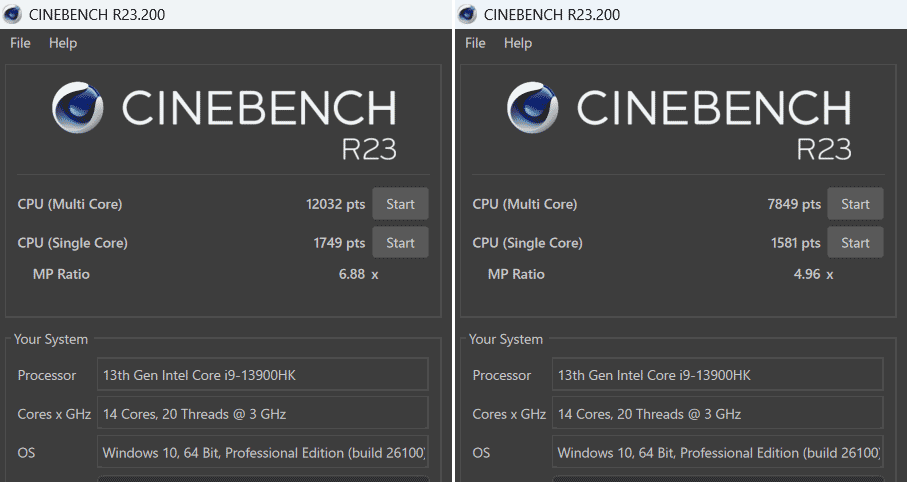Click CPU (Multi Core) label in right window
Screen dimensions: 907x482
[525, 204]
